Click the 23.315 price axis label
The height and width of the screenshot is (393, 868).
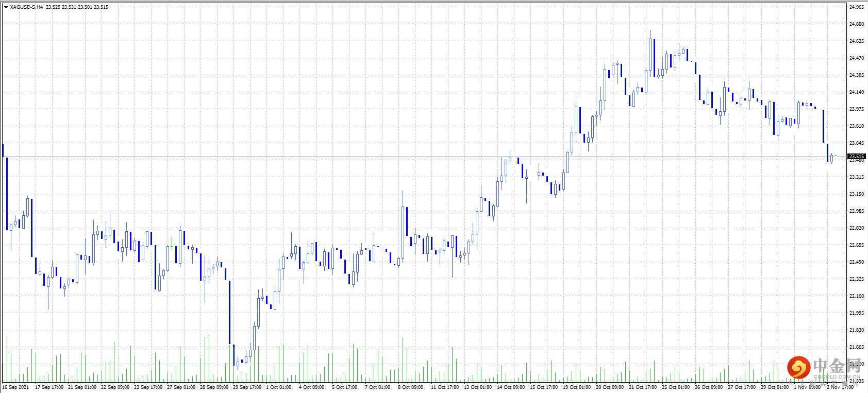tap(856, 177)
